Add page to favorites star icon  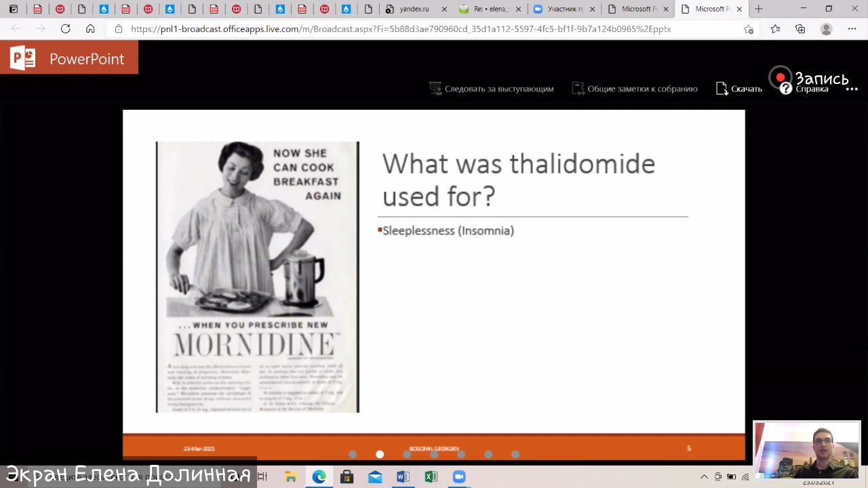coord(749,29)
